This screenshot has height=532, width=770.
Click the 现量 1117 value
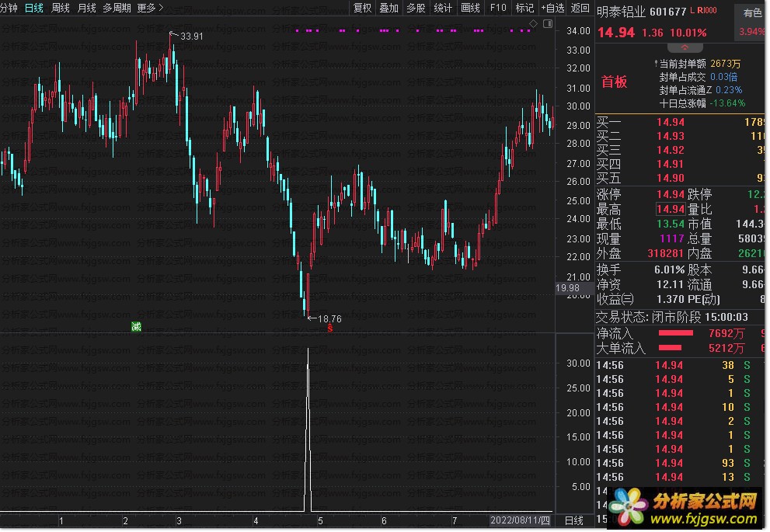(672, 238)
